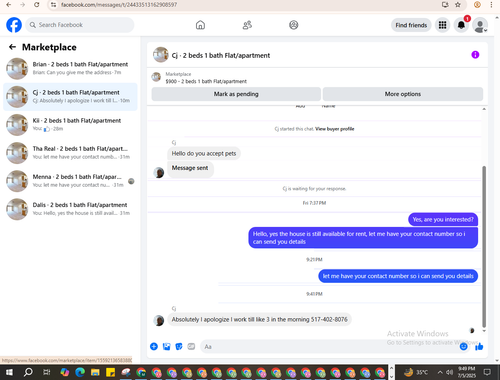Open the Groups icon in top navigation
Image resolution: width=500 pixels, height=380 pixels.
point(294,25)
